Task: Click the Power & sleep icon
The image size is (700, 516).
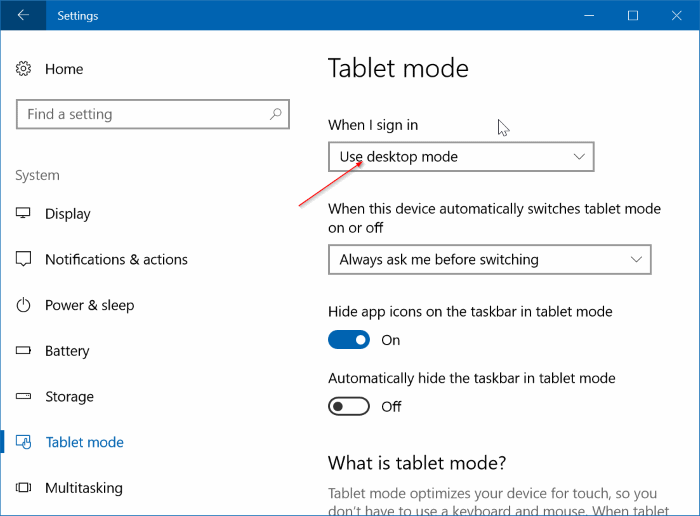Action: pos(23,305)
